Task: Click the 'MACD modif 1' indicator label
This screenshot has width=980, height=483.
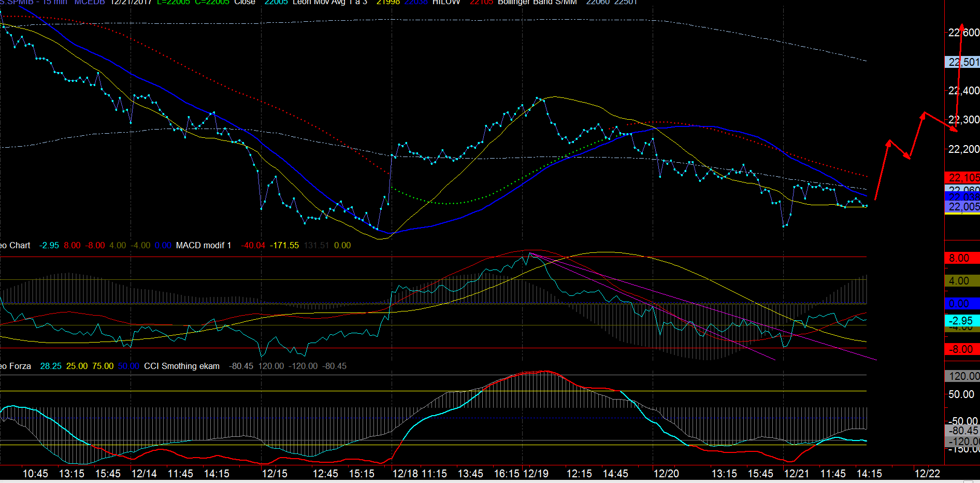Action: (x=204, y=245)
